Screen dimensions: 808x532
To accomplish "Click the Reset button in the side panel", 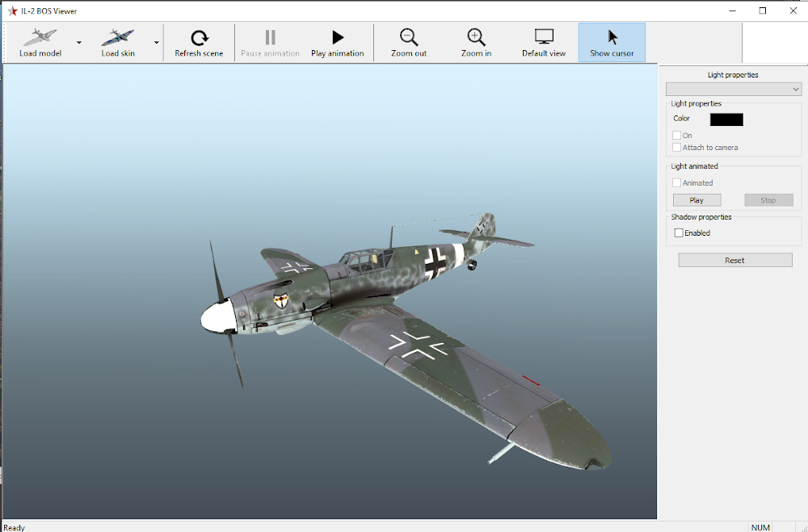I will [x=734, y=259].
